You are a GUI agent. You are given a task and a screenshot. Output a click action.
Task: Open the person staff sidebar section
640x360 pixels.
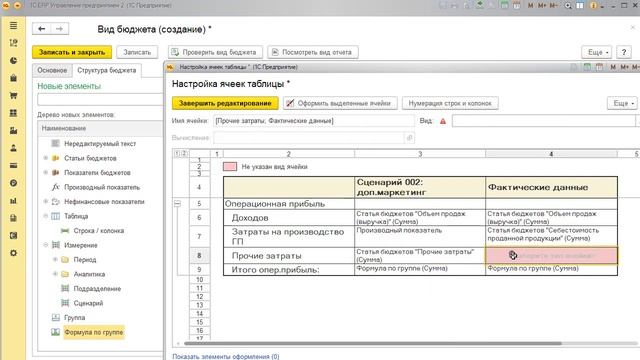coord(13,148)
